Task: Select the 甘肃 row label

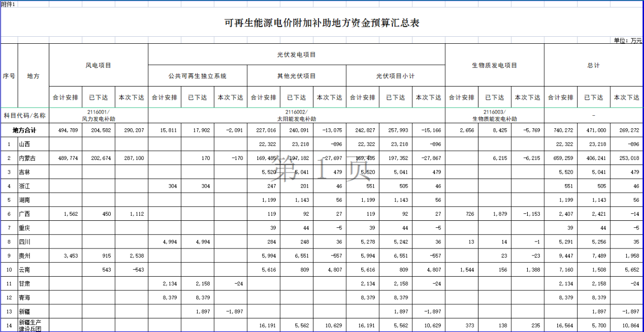Action: pyautogui.click(x=25, y=284)
